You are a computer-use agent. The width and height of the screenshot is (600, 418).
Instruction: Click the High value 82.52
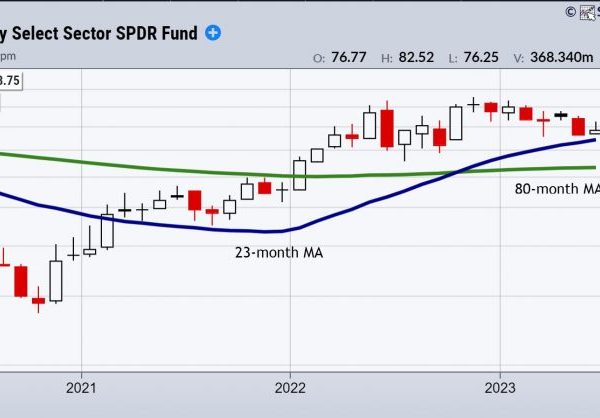pyautogui.click(x=416, y=57)
